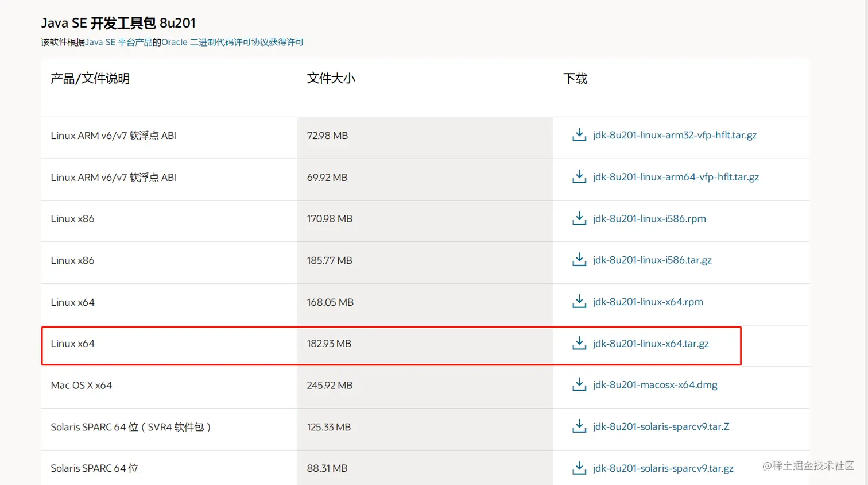The image size is (868, 485).
Task: Click 'Linux ARM v6/v7 软浮点 ABI' in 69.92 MB row
Action: point(113,178)
